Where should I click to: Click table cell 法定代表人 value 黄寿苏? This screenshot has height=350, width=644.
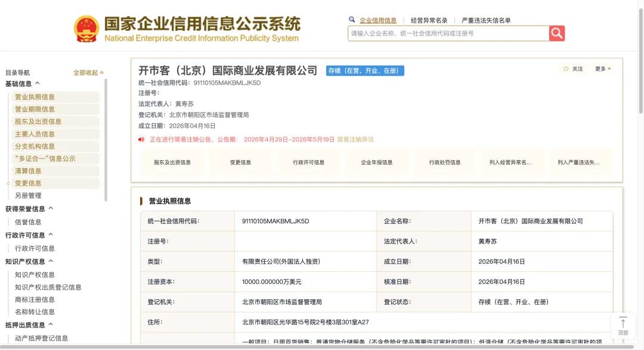[541, 241]
